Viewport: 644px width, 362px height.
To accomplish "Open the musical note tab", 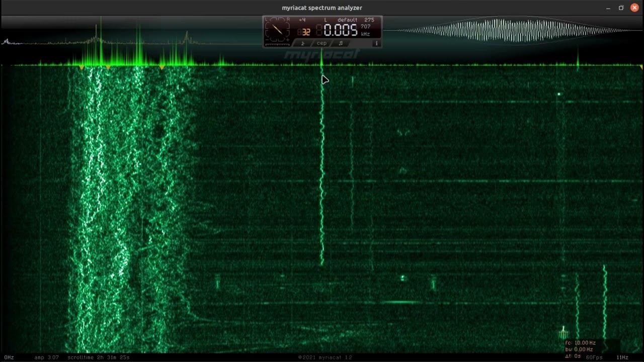I will 341,43.
